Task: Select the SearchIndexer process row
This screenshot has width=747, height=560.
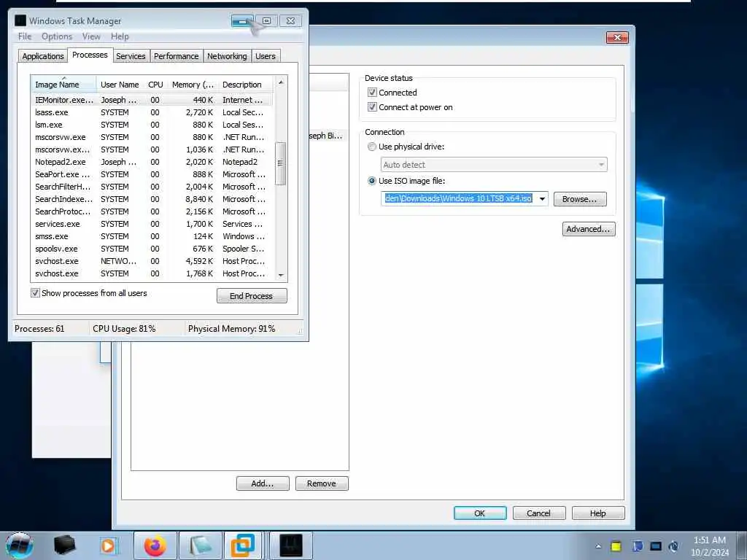Action: click(x=152, y=199)
